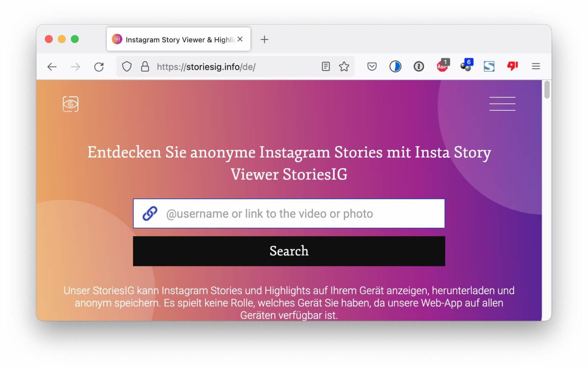Open the 1Password extension
This screenshot has width=588, height=369.
pos(418,66)
